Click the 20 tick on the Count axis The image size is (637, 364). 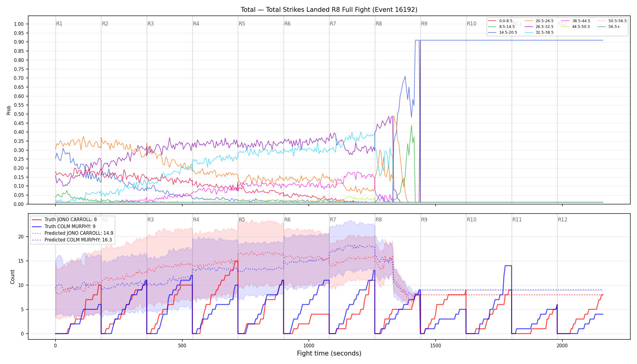pyautogui.click(x=21, y=237)
